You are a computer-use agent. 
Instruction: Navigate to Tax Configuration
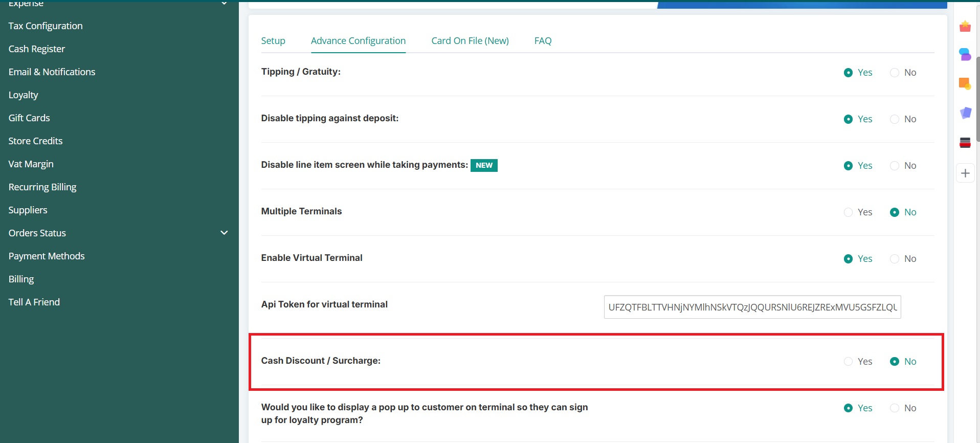pyautogui.click(x=46, y=26)
